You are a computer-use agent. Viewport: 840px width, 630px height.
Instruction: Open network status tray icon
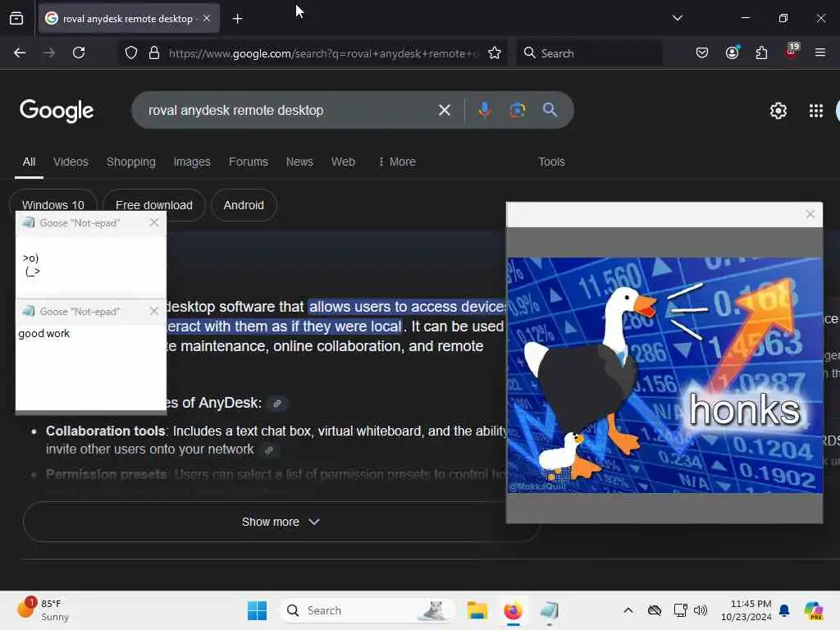pyautogui.click(x=680, y=610)
